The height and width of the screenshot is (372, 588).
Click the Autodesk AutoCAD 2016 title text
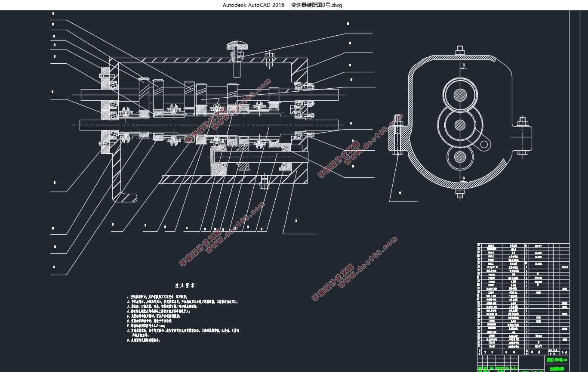[x=253, y=5]
